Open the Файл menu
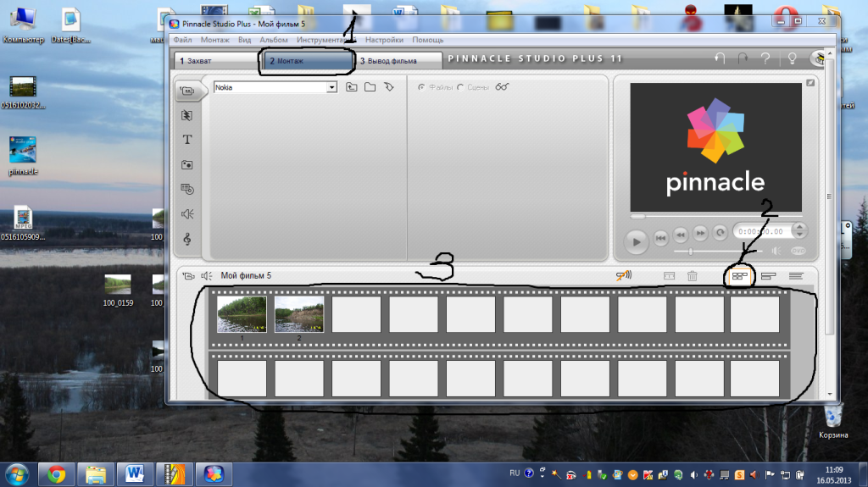The image size is (868, 487). (x=183, y=40)
